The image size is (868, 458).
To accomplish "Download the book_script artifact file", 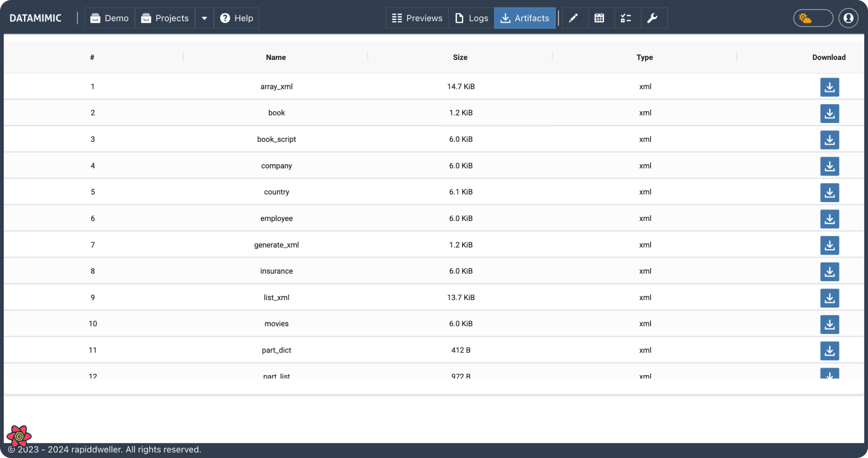I will [829, 140].
